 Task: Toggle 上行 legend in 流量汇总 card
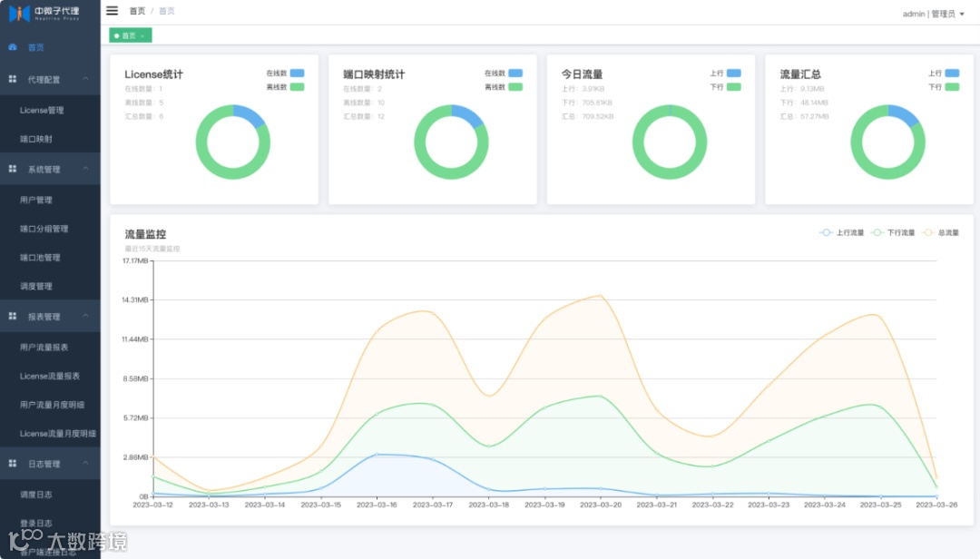[x=944, y=74]
